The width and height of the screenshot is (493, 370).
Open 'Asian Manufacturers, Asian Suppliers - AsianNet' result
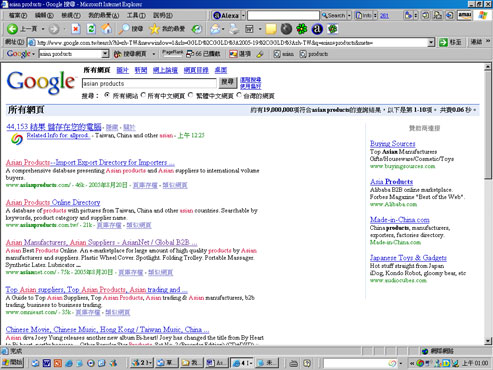click(101, 242)
